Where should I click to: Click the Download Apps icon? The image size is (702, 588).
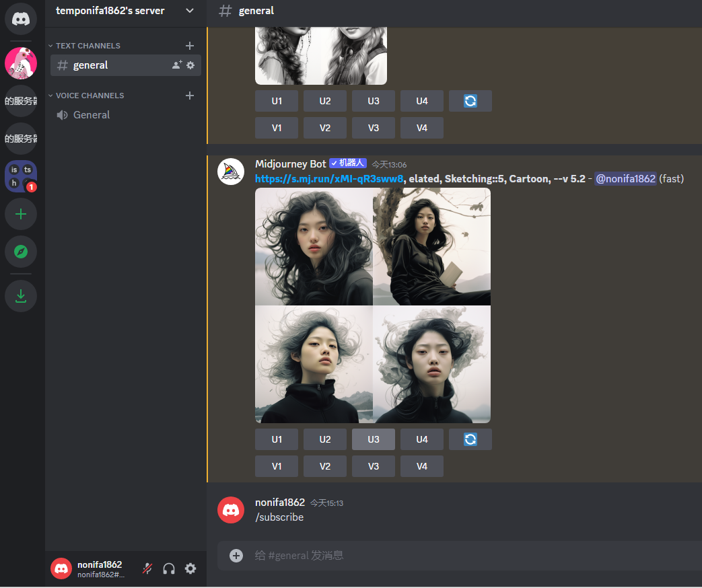[21, 296]
